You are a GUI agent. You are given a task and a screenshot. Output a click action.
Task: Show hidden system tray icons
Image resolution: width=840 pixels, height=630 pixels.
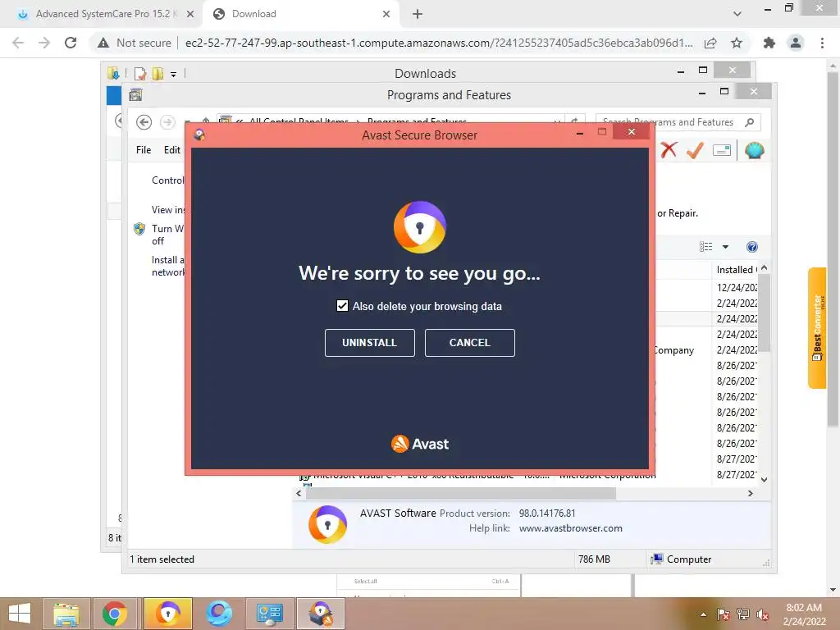(x=703, y=614)
